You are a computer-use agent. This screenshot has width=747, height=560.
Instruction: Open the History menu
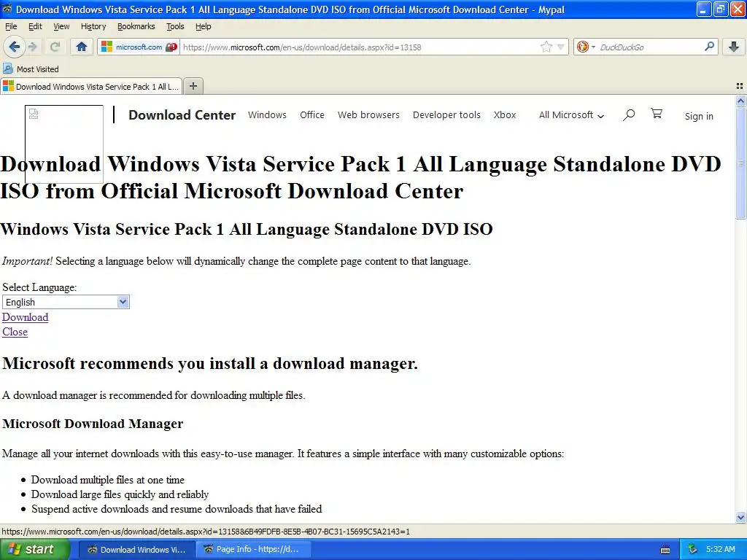click(x=93, y=26)
